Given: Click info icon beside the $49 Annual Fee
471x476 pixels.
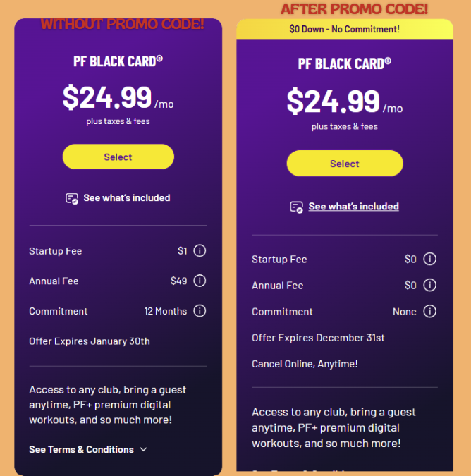Looking at the screenshot, I should [x=200, y=281].
